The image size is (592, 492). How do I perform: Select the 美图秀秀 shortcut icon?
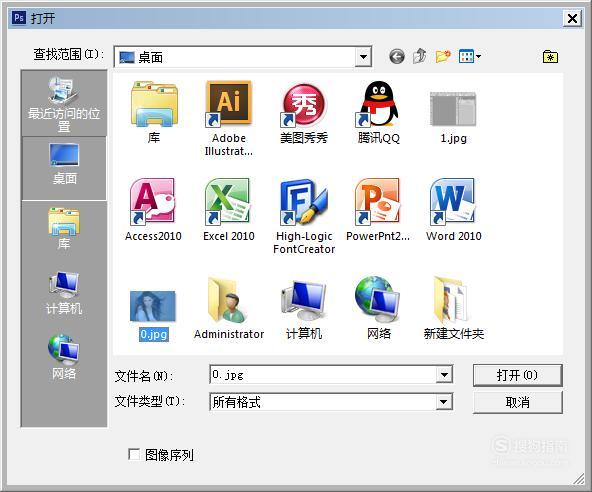[x=304, y=105]
